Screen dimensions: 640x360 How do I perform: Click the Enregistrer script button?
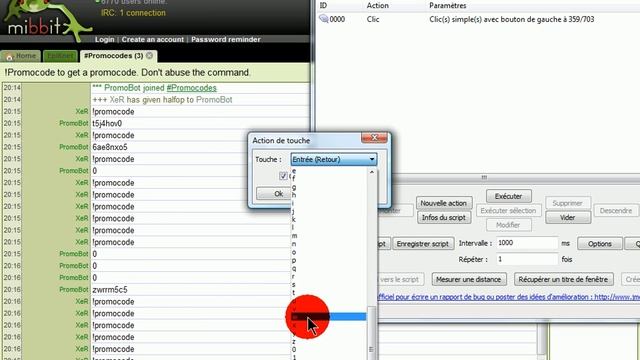[423, 244]
